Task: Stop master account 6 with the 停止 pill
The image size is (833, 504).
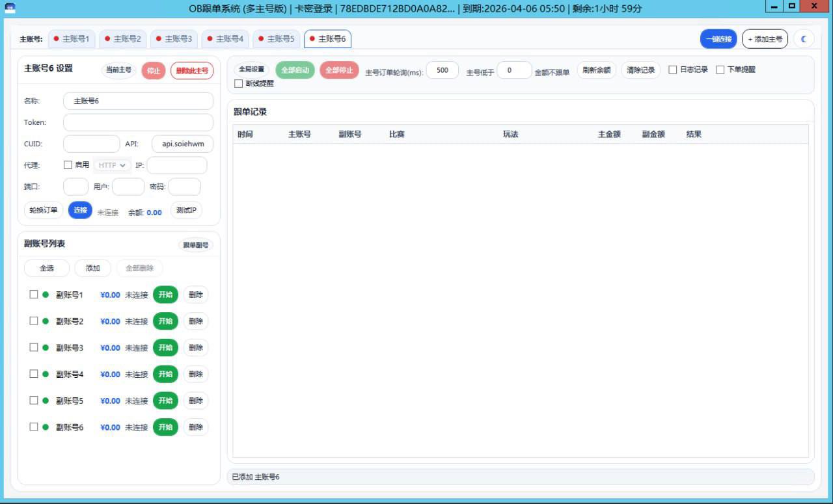Action: point(153,72)
